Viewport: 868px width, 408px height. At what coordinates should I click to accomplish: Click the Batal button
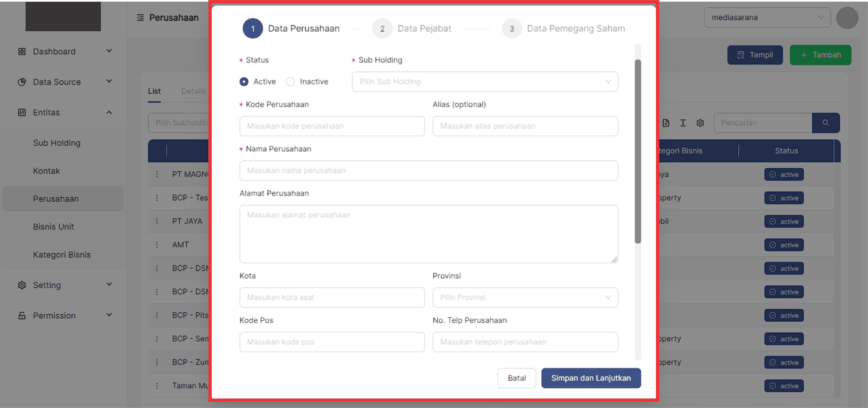(x=516, y=378)
